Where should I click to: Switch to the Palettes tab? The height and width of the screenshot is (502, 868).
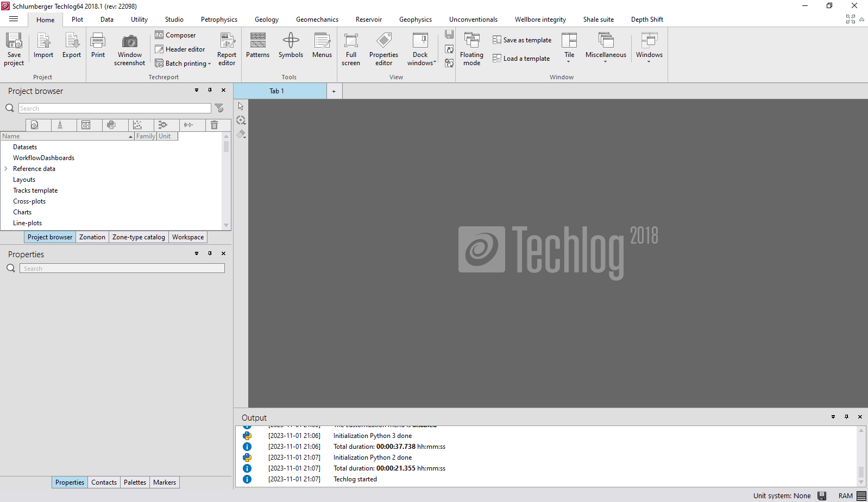(x=135, y=482)
